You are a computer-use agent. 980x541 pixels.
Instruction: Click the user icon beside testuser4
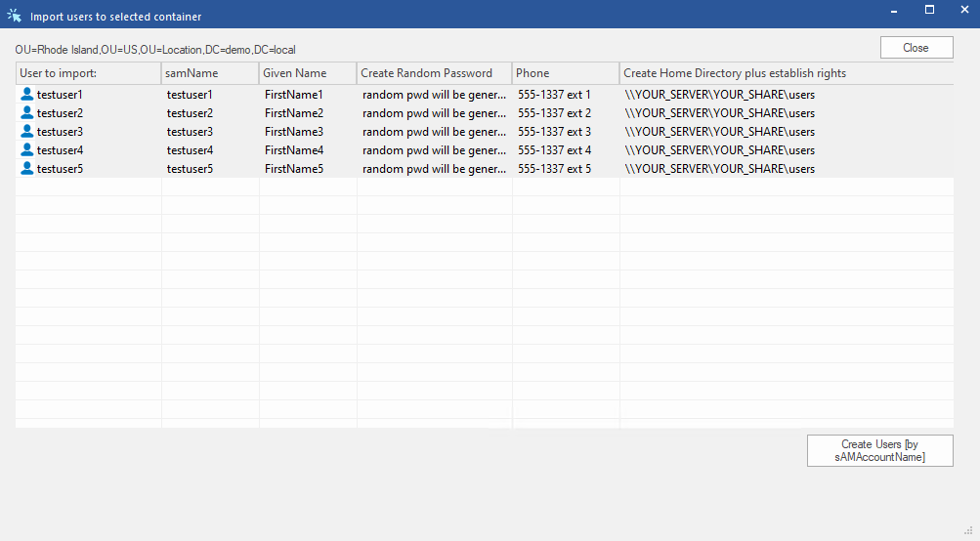tap(27, 150)
